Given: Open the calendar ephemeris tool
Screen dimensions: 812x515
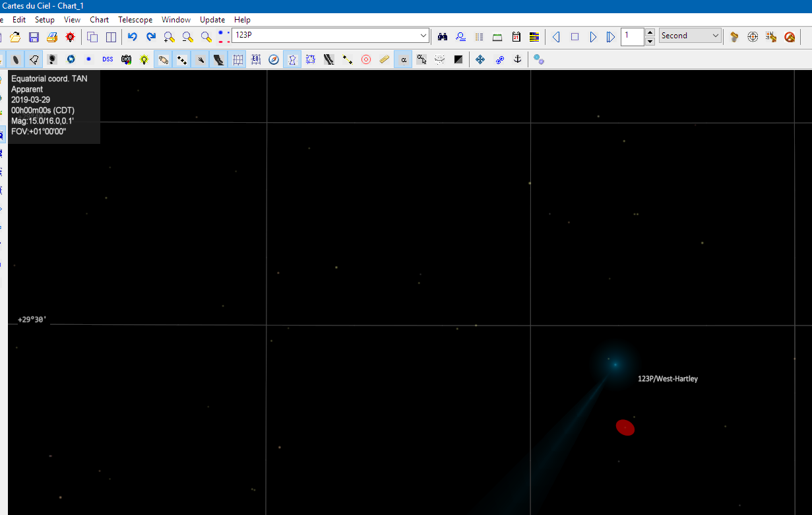Looking at the screenshot, I should [x=516, y=37].
